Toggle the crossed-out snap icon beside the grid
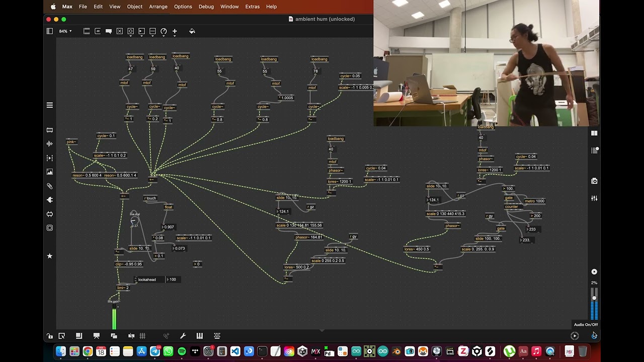This screenshot has width=644, height=362. click(131, 336)
